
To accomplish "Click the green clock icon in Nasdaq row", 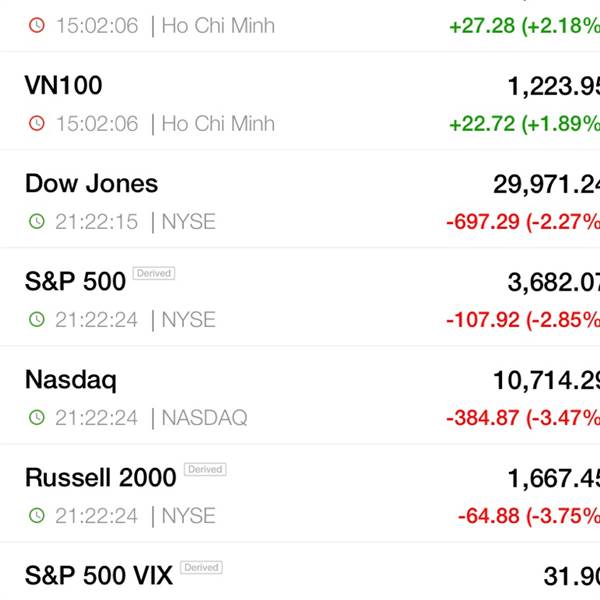I will pyautogui.click(x=37, y=417).
